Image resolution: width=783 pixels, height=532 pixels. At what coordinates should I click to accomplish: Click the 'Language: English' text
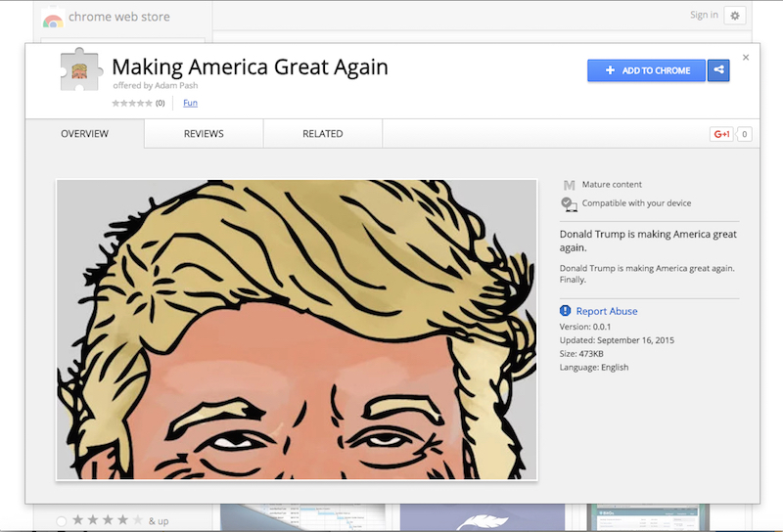pos(594,367)
